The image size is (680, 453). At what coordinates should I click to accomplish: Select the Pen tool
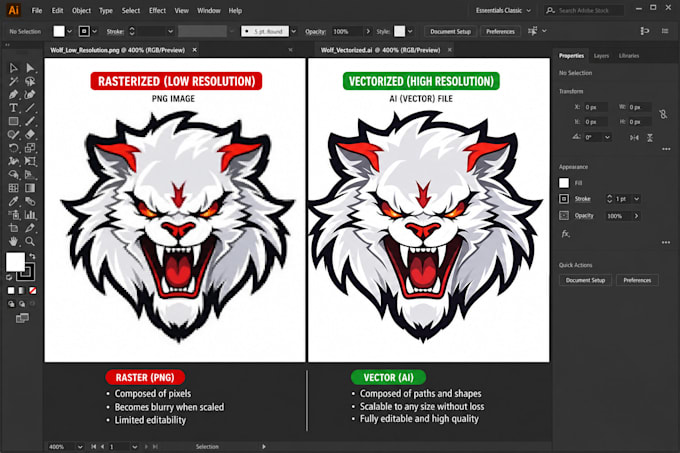(x=13, y=95)
